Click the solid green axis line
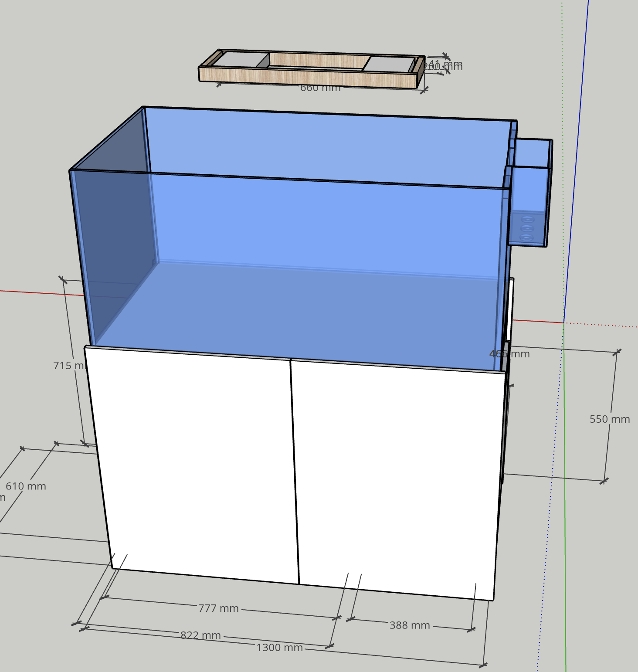 [565, 523]
